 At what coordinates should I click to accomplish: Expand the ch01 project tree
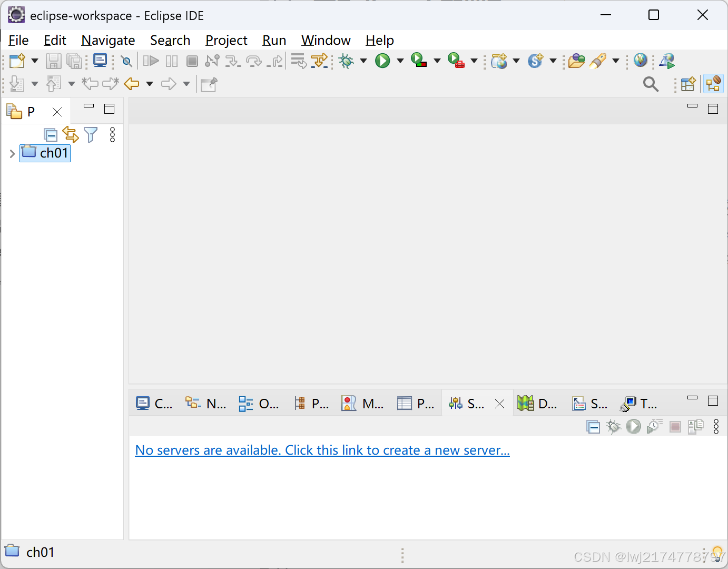click(12, 154)
